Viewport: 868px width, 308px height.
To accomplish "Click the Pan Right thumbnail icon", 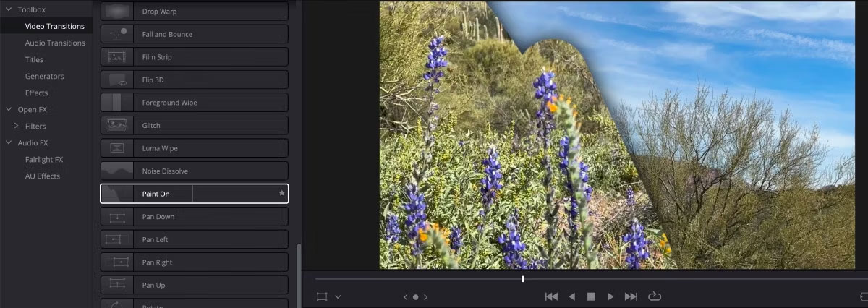I will point(116,262).
